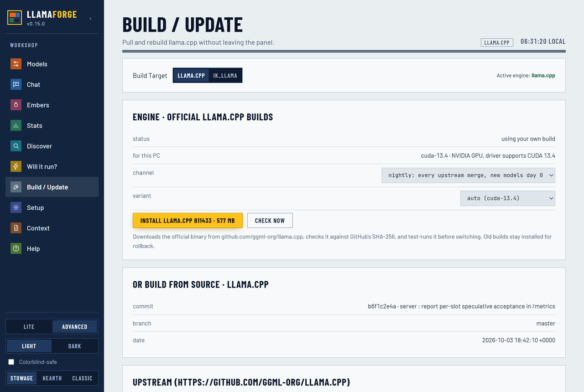
Task: Choose the STOWAGE style
Action: tap(22, 378)
